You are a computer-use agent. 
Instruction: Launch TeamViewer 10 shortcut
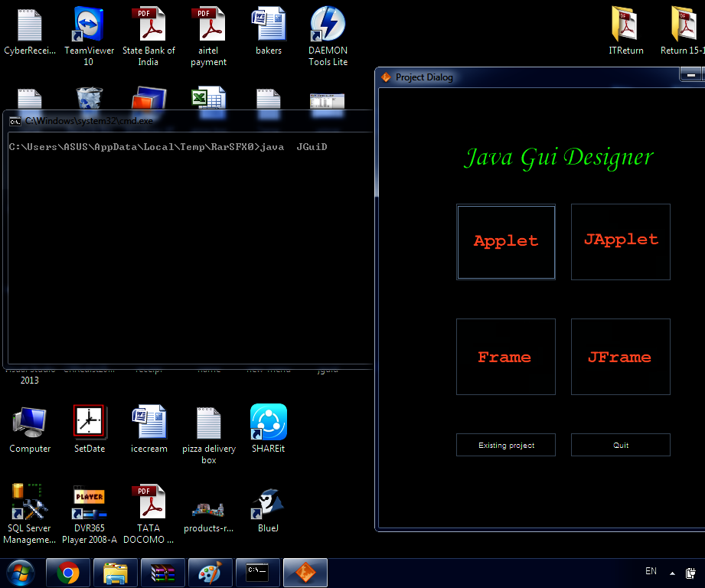tap(89, 36)
